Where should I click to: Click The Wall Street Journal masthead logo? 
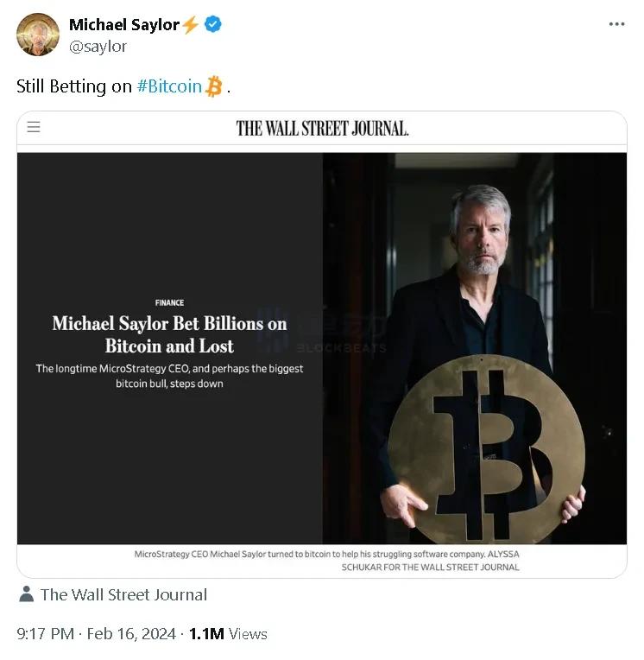(x=322, y=128)
